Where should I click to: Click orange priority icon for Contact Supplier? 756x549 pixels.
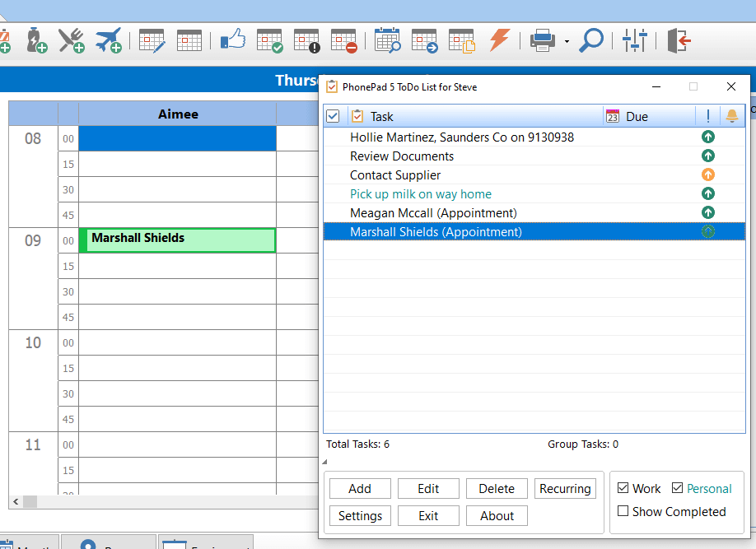click(x=707, y=174)
